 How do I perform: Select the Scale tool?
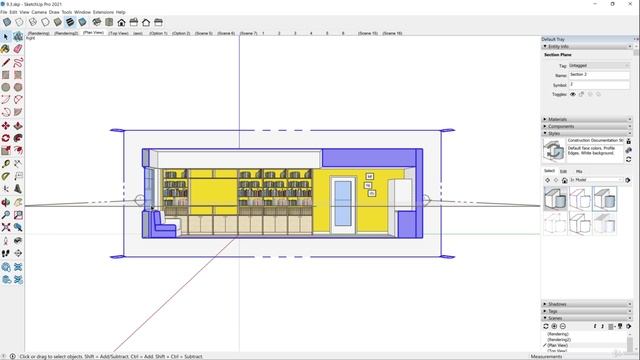coord(6,151)
